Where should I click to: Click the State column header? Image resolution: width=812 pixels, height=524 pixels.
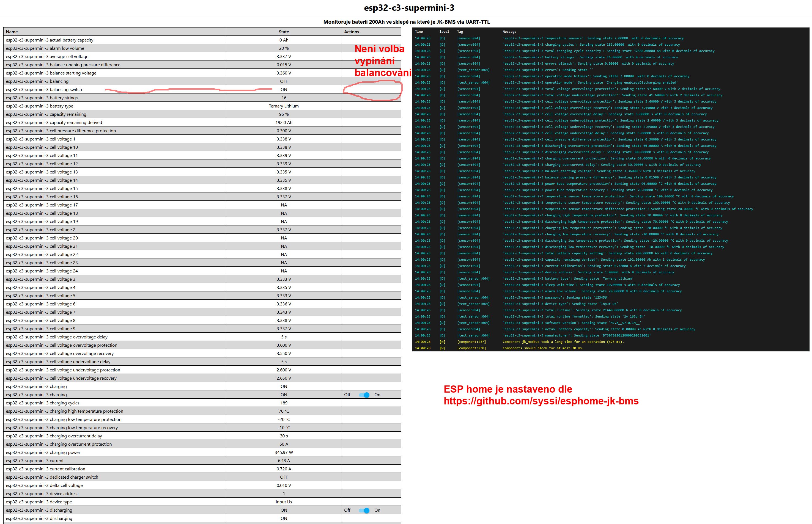click(284, 32)
